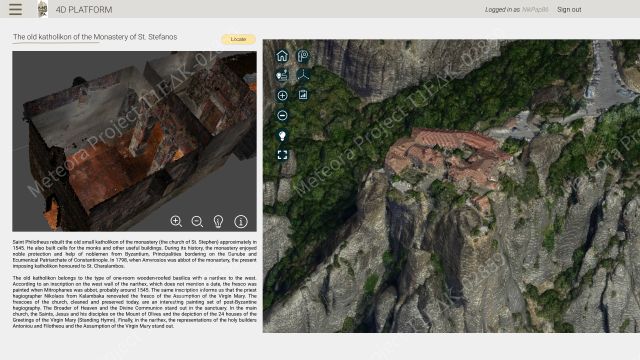This screenshot has width=640, height=360.
Task: Click the yellow Locate button
Action: click(x=238, y=39)
